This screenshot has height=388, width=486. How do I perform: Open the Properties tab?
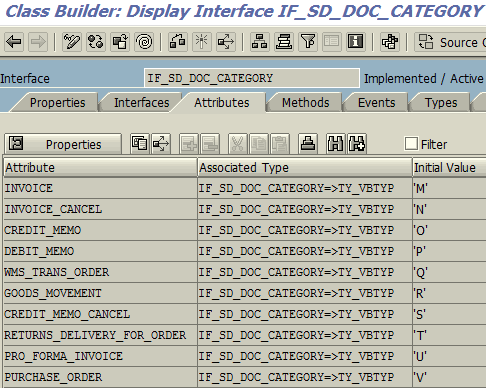tap(57, 103)
